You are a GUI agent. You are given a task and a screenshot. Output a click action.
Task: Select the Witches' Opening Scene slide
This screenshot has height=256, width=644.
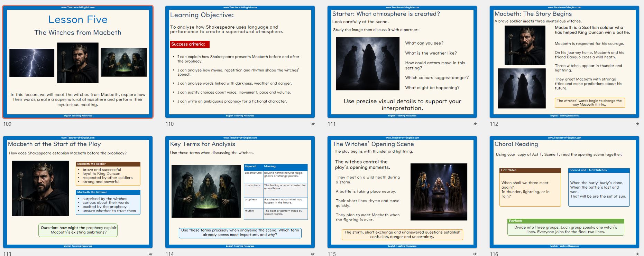click(402, 192)
